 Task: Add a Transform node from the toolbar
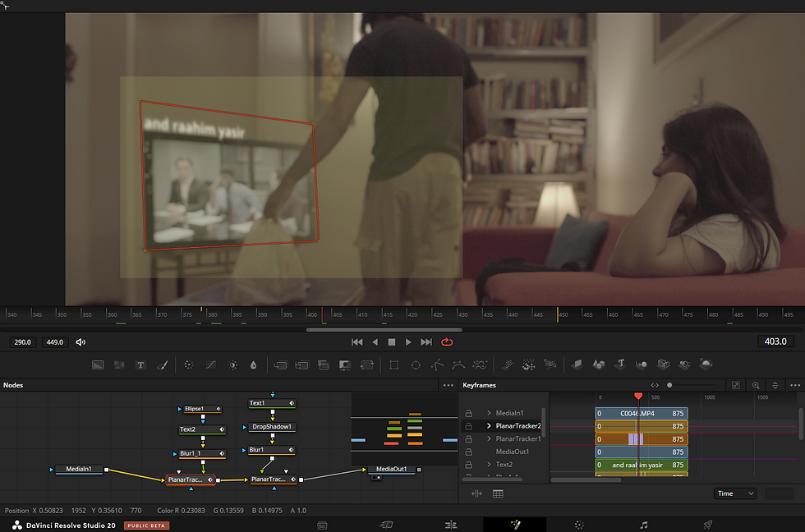tap(367, 365)
